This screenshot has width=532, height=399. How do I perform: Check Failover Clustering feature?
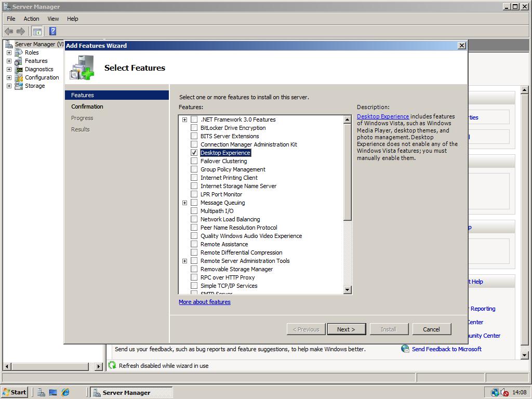coord(194,161)
